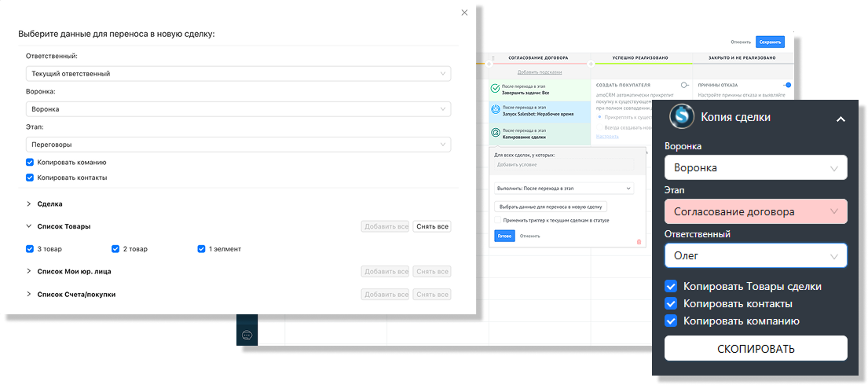Uncheck Копировать компанию in the widget
Image resolution: width=868 pixels, height=385 pixels.
click(x=671, y=321)
